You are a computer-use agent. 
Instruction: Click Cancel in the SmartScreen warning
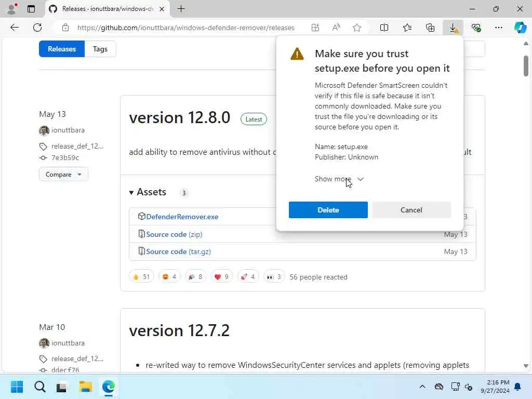click(x=411, y=210)
